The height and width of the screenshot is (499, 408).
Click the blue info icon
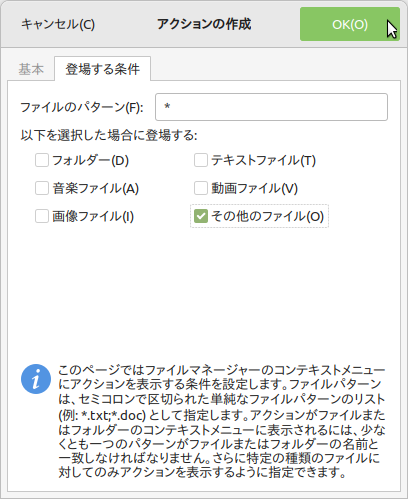point(36,379)
